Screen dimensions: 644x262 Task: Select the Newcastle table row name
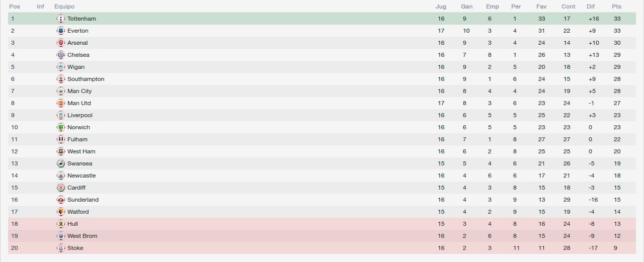point(82,176)
